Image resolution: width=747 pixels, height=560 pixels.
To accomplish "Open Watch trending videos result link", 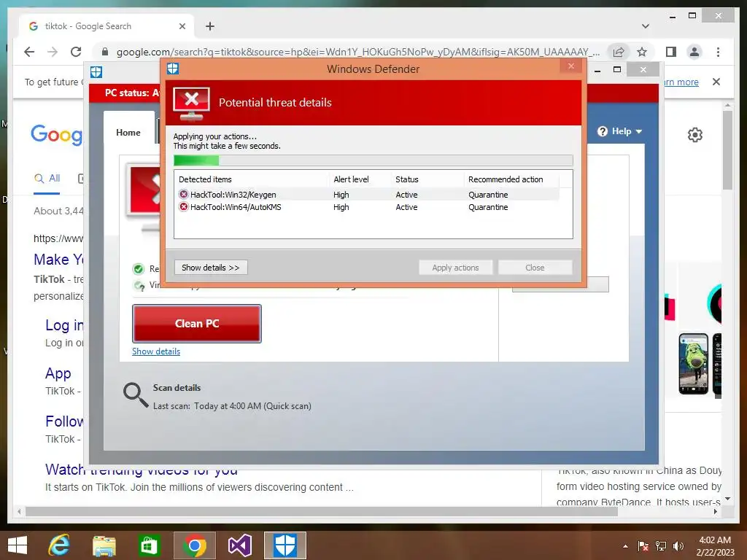I will point(142,470).
